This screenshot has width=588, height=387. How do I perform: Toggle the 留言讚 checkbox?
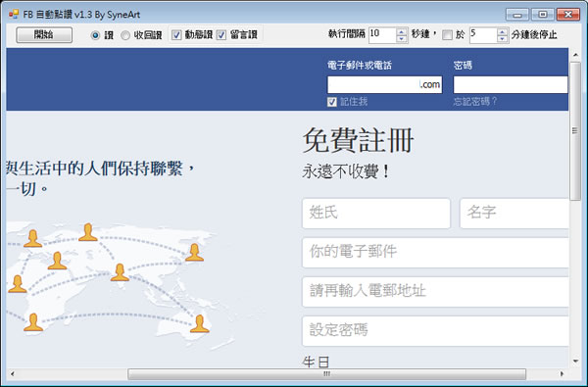[221, 35]
